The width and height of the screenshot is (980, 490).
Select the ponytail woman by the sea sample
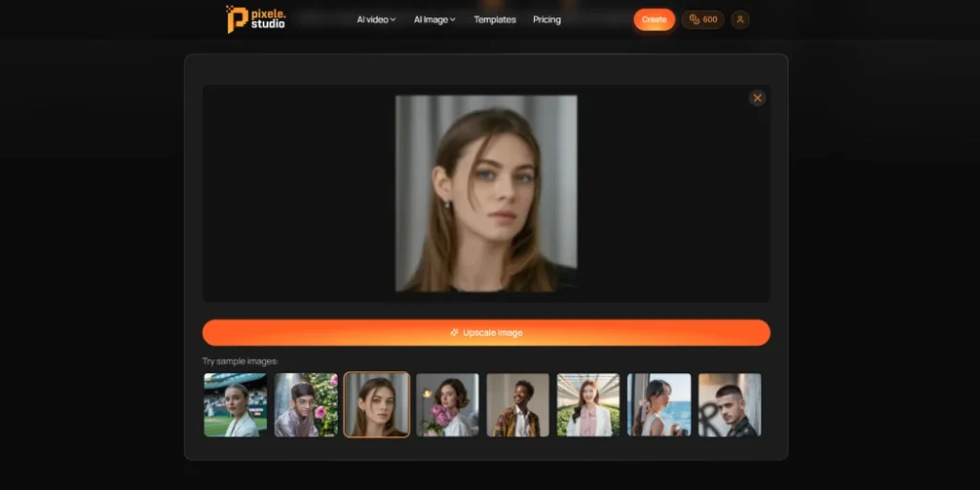coord(658,405)
